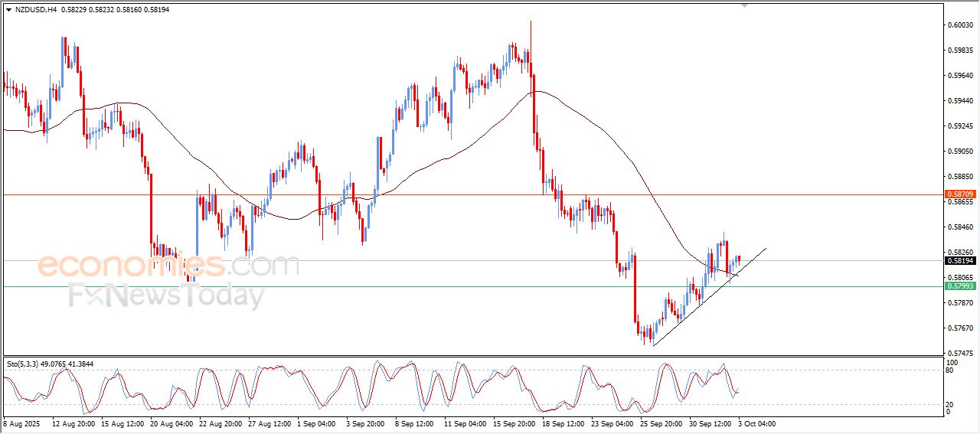Select the NZDUSD,H4 symbol title
980x434 pixels.
tap(36, 10)
